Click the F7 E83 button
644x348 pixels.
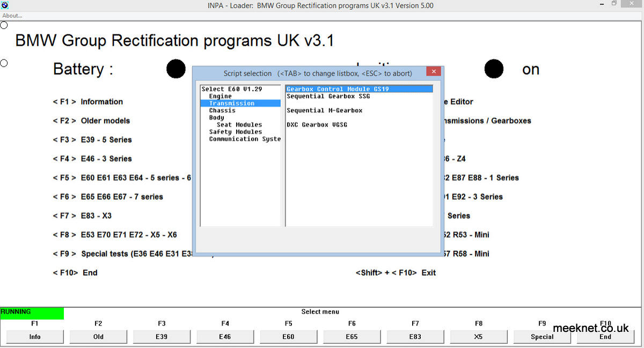click(x=415, y=337)
